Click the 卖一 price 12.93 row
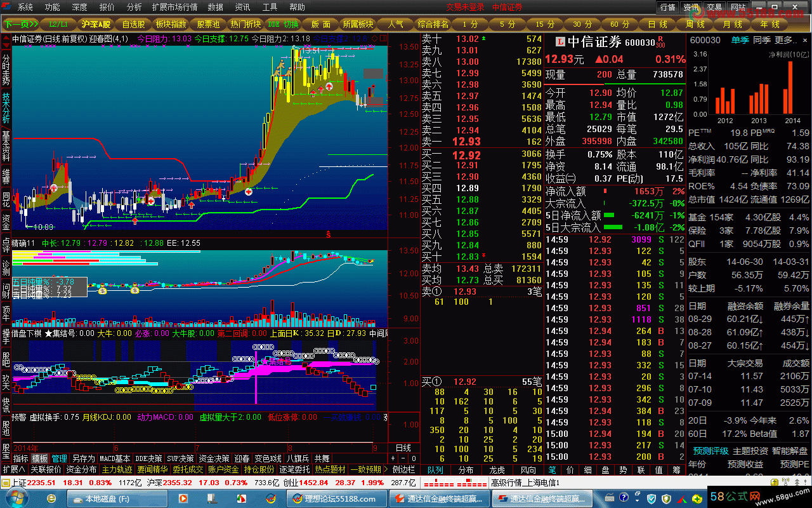The width and height of the screenshot is (812, 508). pyautogui.click(x=482, y=142)
